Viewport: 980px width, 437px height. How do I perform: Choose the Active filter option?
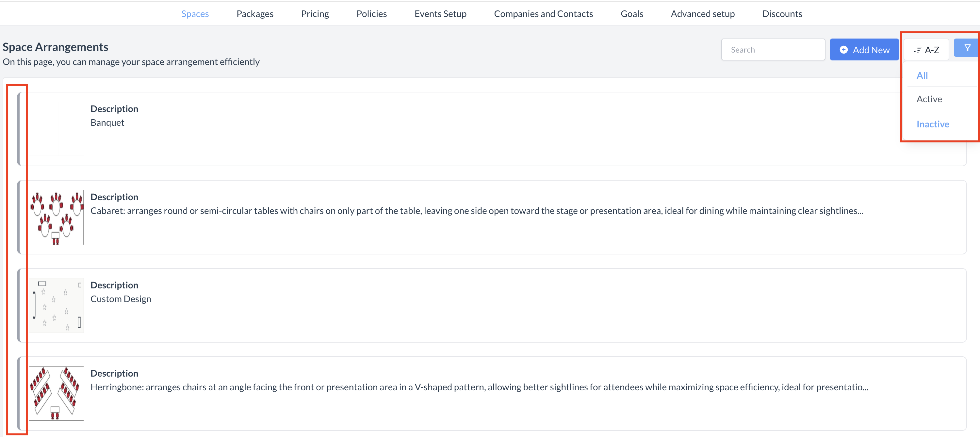point(929,99)
